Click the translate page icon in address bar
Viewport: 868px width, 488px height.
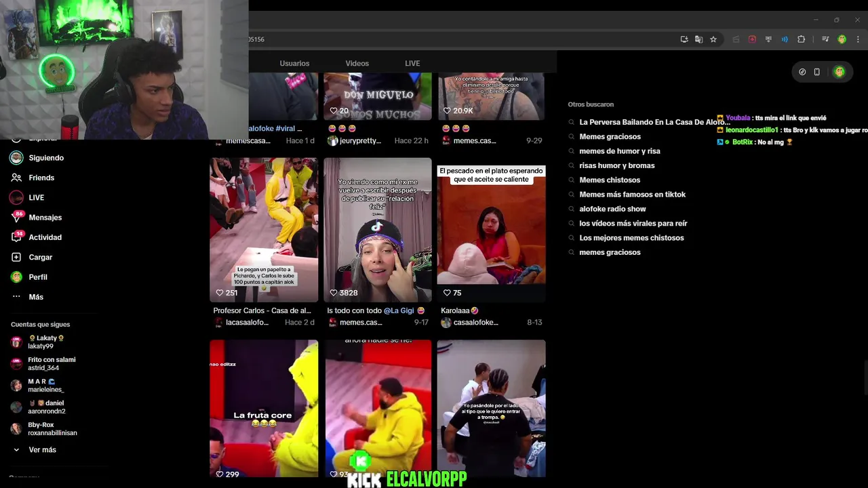698,39
